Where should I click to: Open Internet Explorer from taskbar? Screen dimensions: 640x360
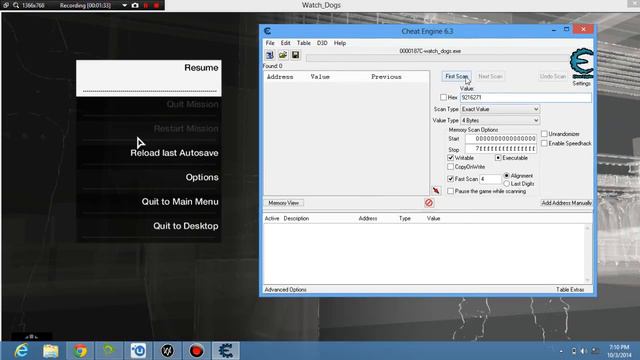[21, 351]
